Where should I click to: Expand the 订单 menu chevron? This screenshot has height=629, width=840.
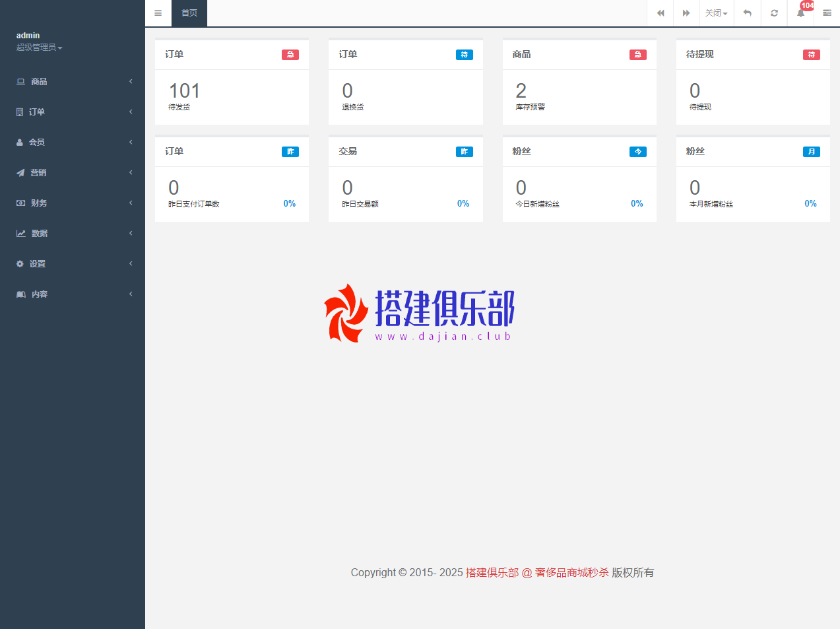click(131, 112)
